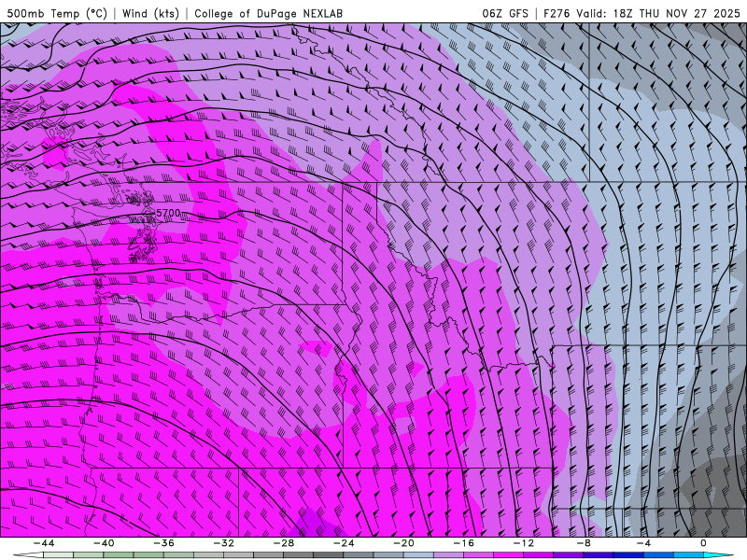Click the -4 colorbar tick label
The width and height of the screenshot is (747, 560).
click(643, 543)
